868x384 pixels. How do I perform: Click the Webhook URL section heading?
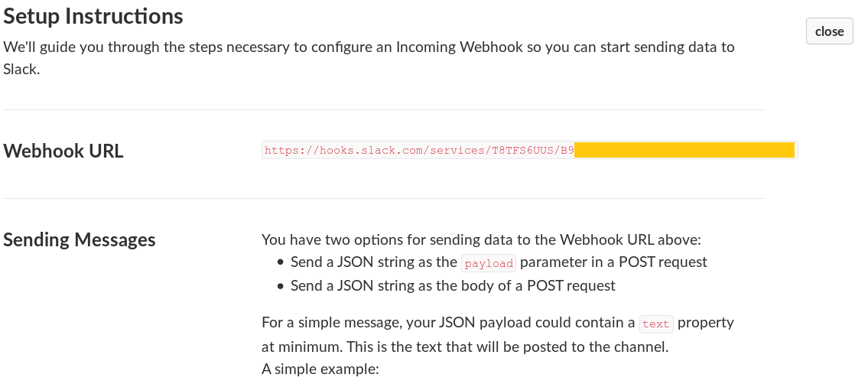[x=63, y=151]
